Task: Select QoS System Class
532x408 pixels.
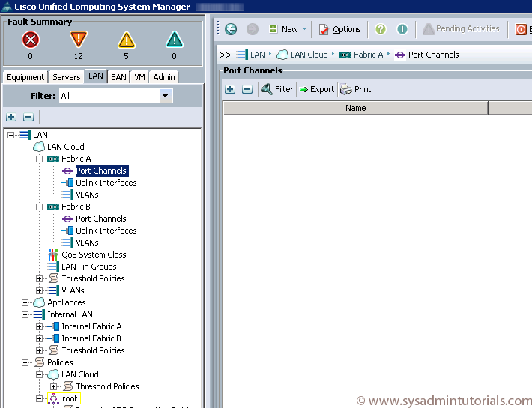Action: click(94, 255)
